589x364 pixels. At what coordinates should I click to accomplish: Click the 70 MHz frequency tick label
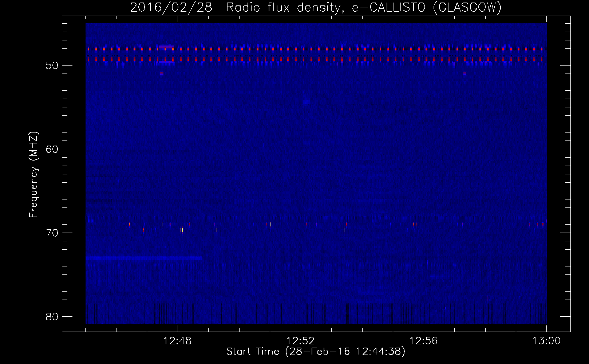coord(52,233)
